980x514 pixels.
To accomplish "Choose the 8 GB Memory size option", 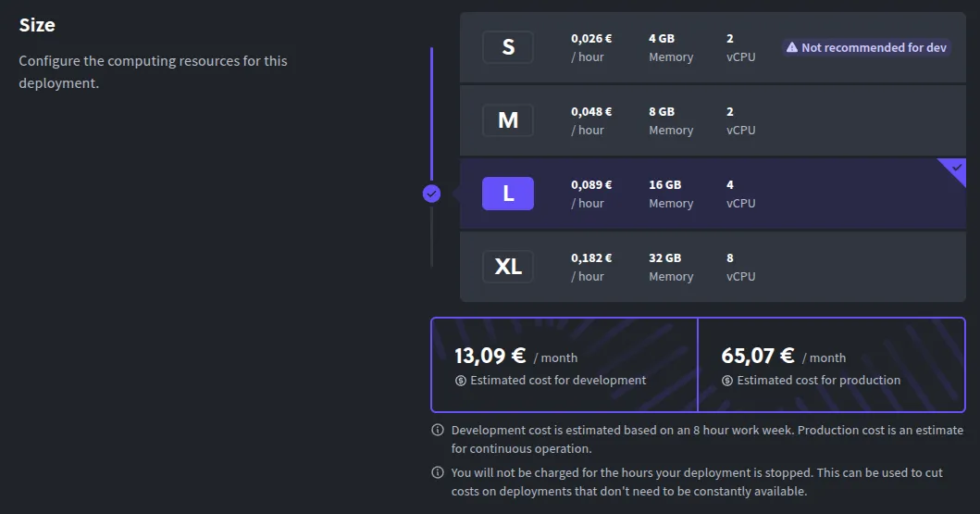I will [670, 120].
